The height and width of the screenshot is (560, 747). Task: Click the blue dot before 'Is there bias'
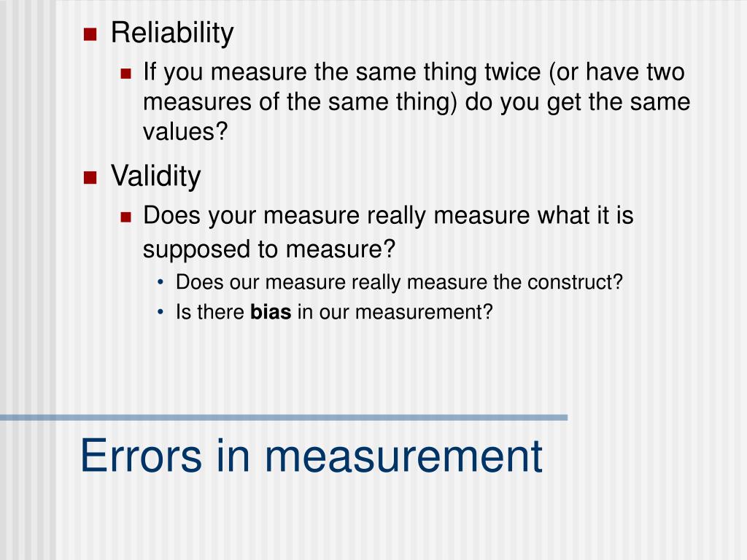[x=160, y=312]
